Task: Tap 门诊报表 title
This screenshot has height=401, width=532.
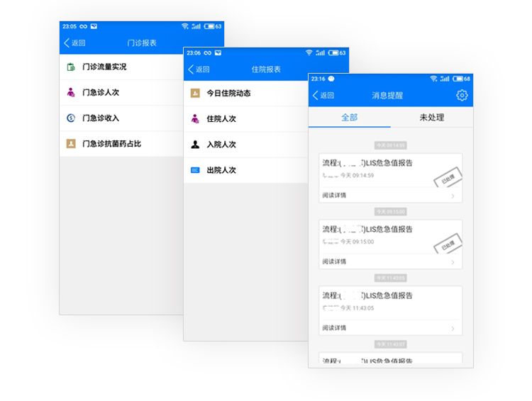Action: 142,43
